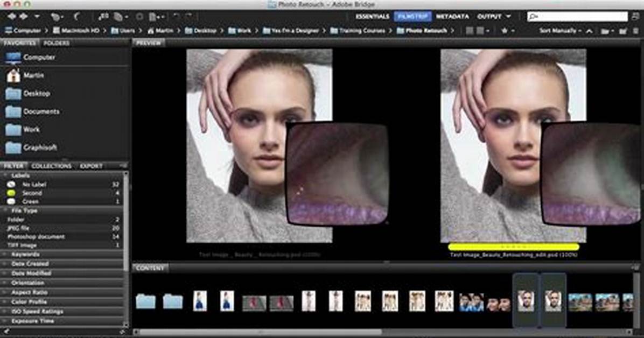Open the Sort Manually dropdown
Screen dimensions: 644x338
pyautogui.click(x=560, y=31)
